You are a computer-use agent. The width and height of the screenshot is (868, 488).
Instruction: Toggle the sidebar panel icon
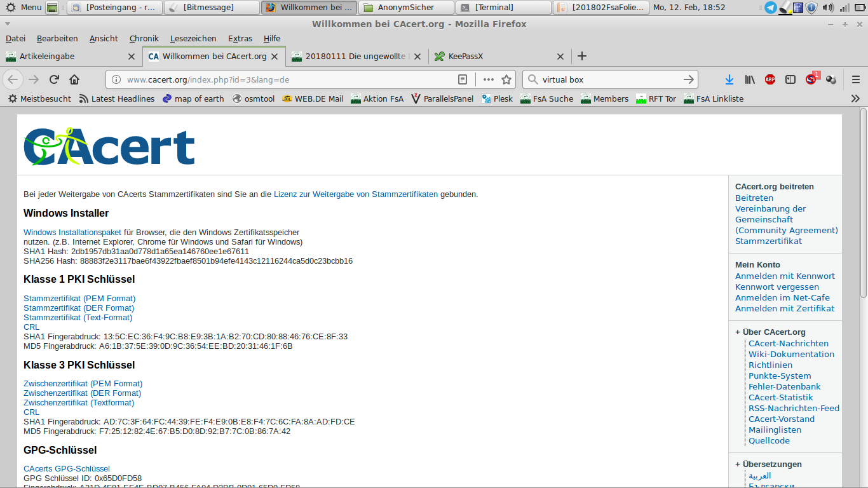[x=790, y=79]
